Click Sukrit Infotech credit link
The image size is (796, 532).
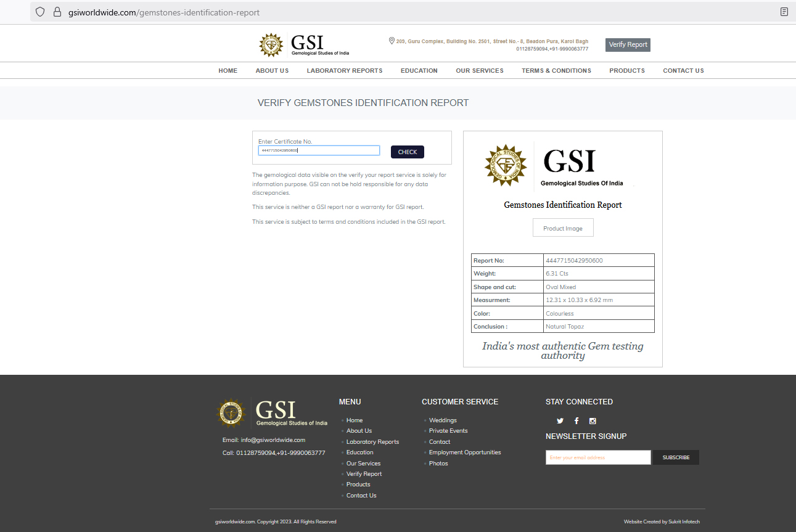(x=684, y=522)
